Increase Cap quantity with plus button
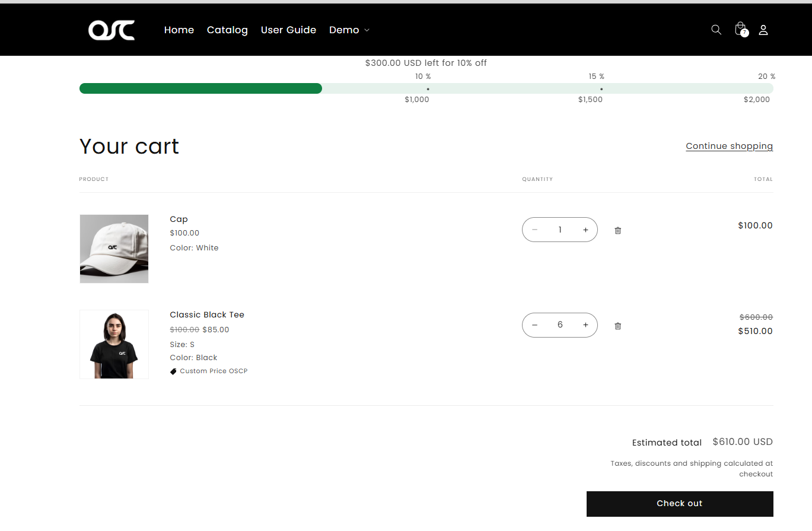The height and width of the screenshot is (531, 812). [585, 230]
